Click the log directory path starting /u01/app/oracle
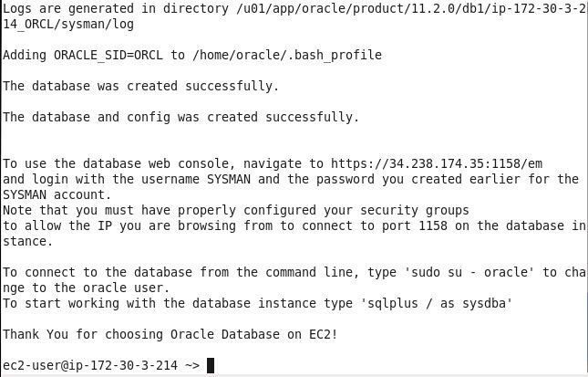 click(x=411, y=8)
